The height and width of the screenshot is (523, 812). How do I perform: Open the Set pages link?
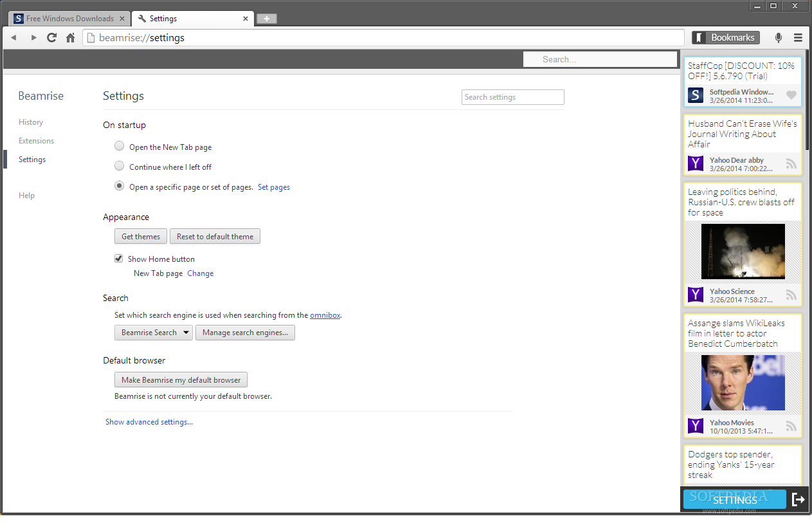274,187
